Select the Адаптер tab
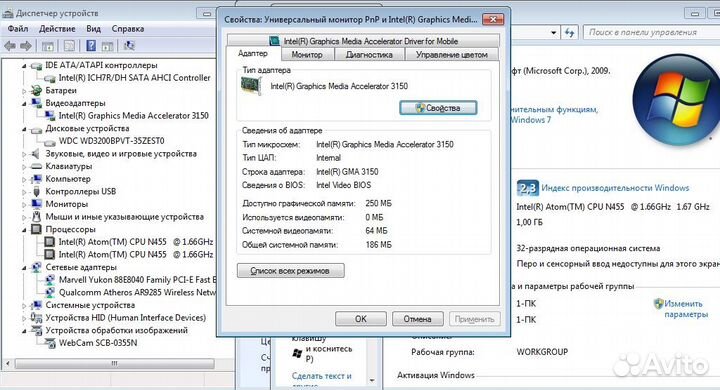Screen dimensions: 720x390 tap(253, 53)
